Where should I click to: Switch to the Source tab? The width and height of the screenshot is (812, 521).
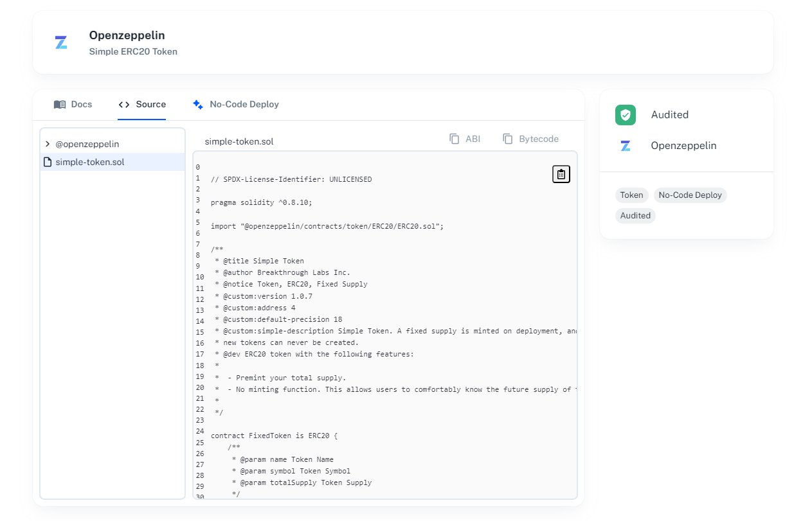(142, 104)
